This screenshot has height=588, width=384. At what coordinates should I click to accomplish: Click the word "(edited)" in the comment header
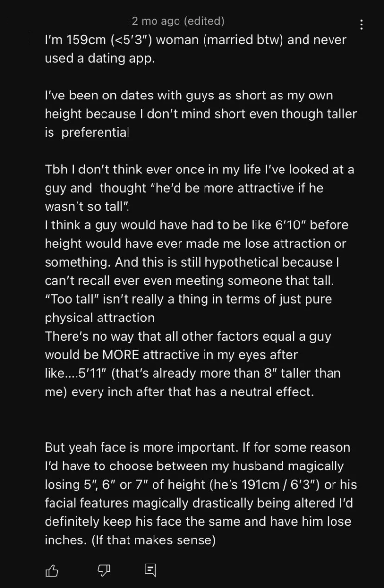204,21
